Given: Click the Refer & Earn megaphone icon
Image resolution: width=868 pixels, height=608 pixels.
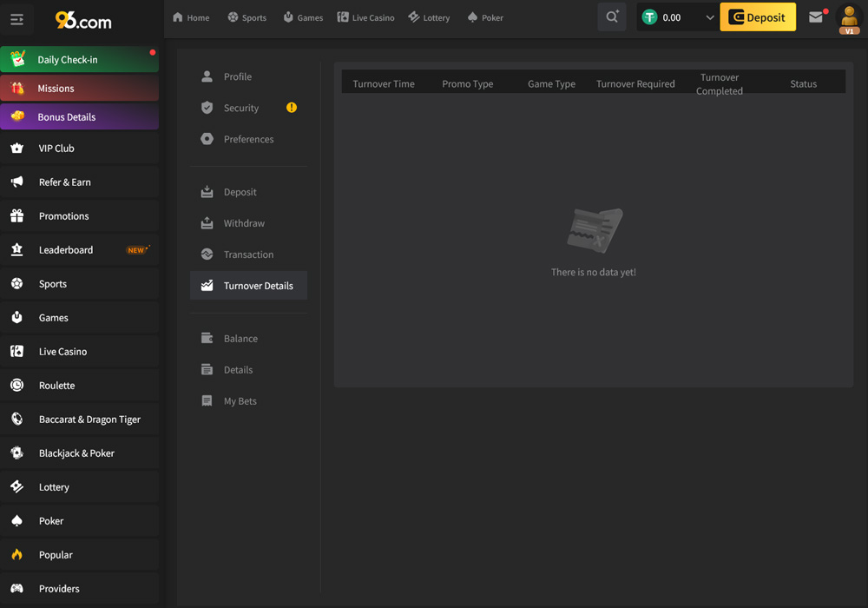Looking at the screenshot, I should (x=16, y=182).
